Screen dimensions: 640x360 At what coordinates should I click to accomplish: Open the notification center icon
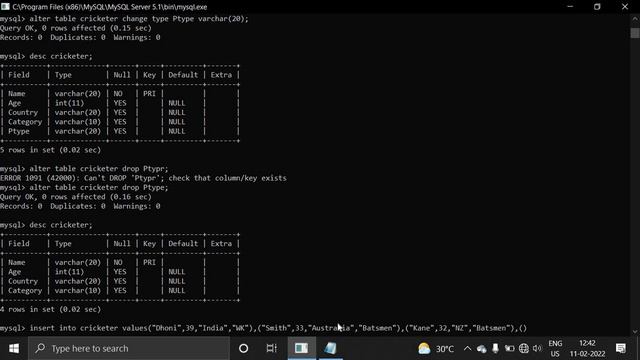coord(621,348)
